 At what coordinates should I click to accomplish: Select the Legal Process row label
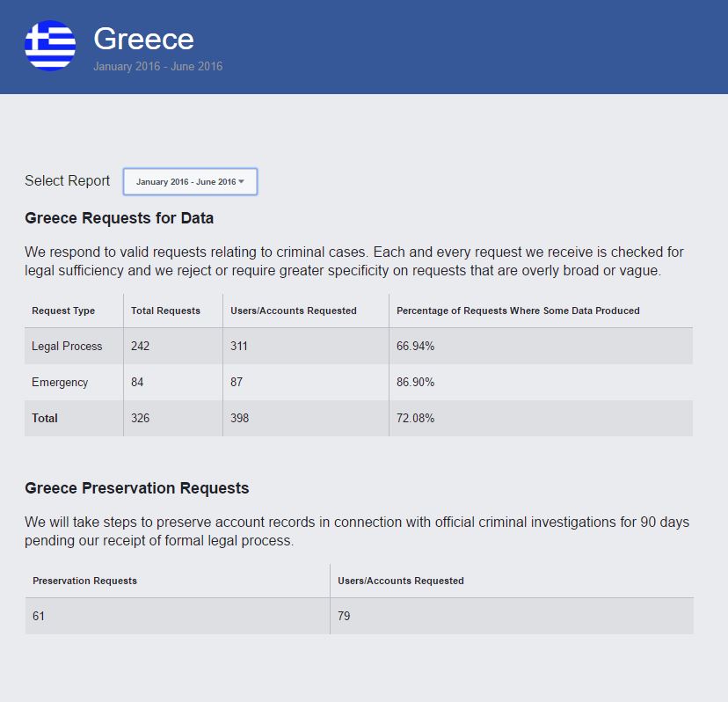(x=67, y=347)
